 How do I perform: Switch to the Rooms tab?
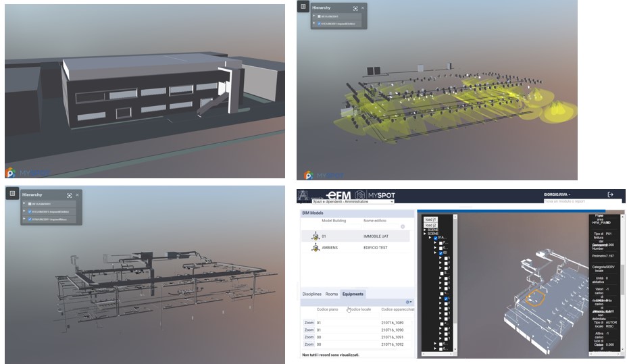[331, 294]
